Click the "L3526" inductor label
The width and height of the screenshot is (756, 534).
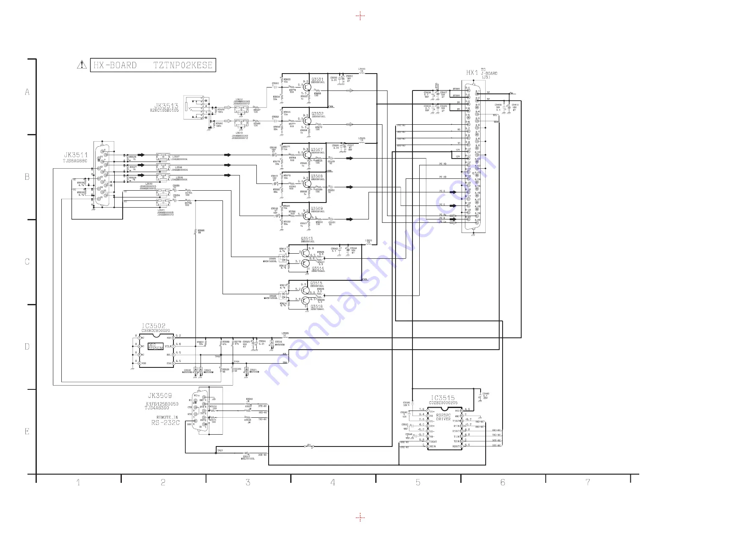coord(285,333)
